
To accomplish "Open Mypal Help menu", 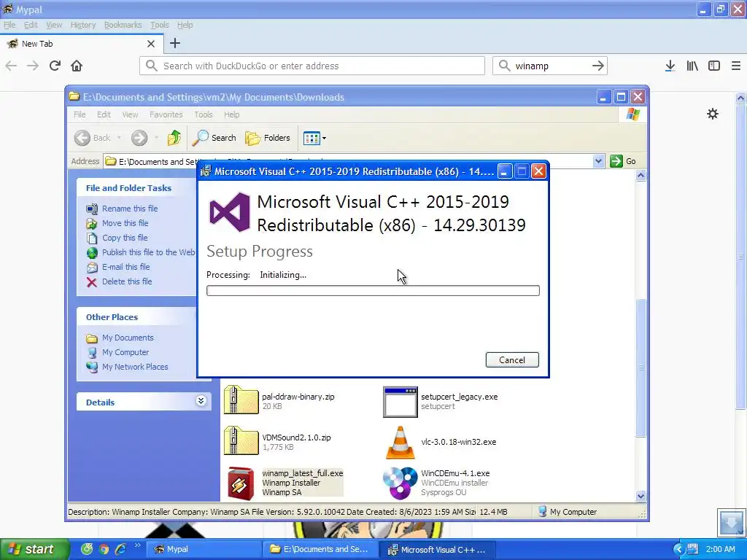I will pyautogui.click(x=185, y=25).
